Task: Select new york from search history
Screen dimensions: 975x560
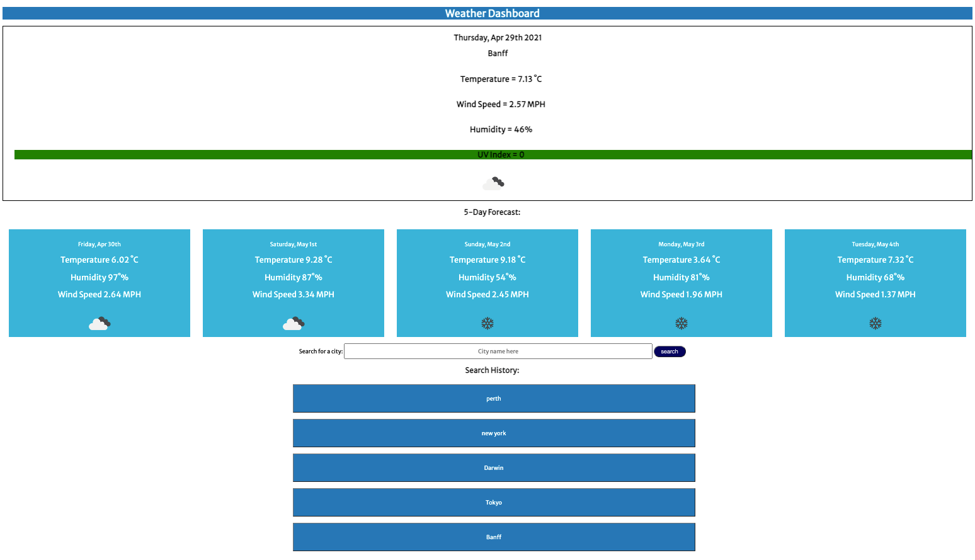Action: [494, 433]
